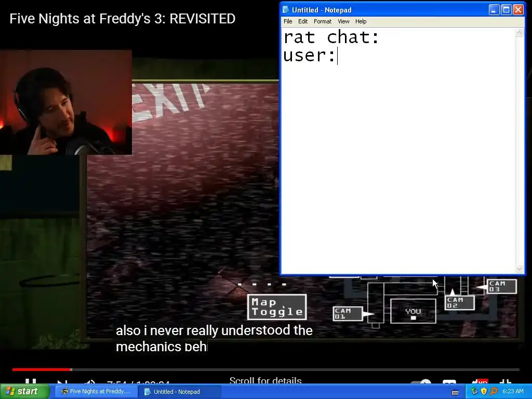
Task: Open the File menu in Notepad
Action: (288, 21)
